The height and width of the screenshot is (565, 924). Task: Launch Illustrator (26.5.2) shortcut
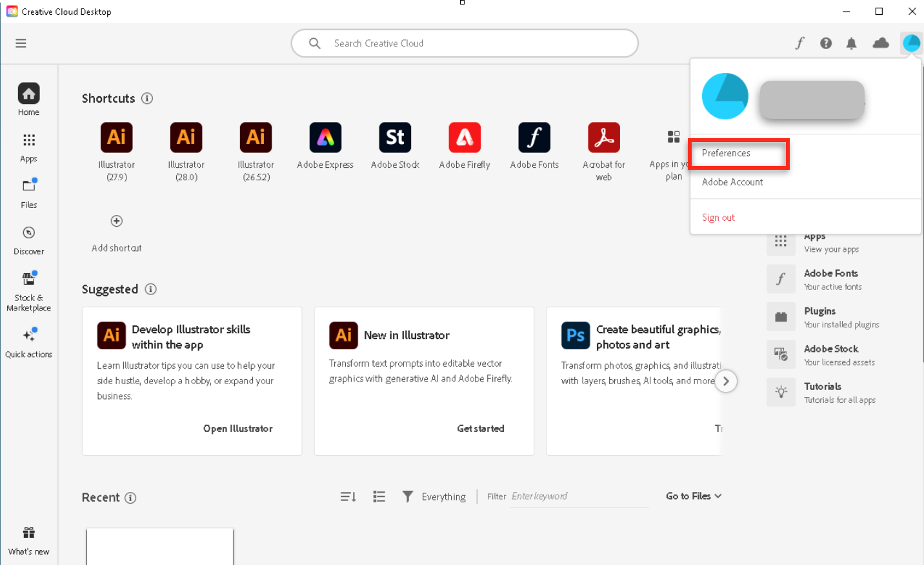[256, 152]
